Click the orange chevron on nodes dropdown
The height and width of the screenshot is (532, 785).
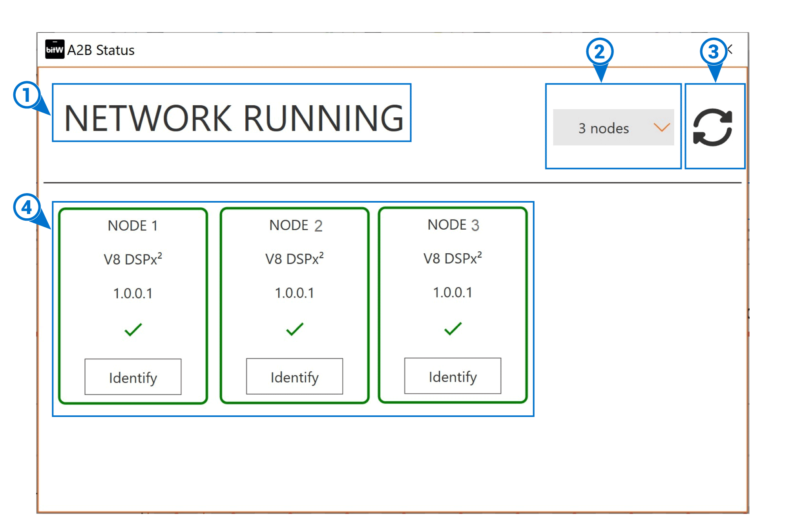[661, 127]
